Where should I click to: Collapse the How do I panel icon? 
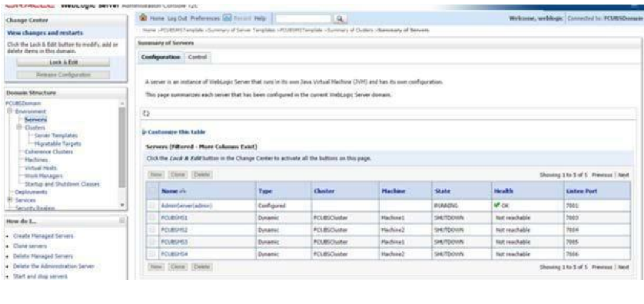(122, 221)
